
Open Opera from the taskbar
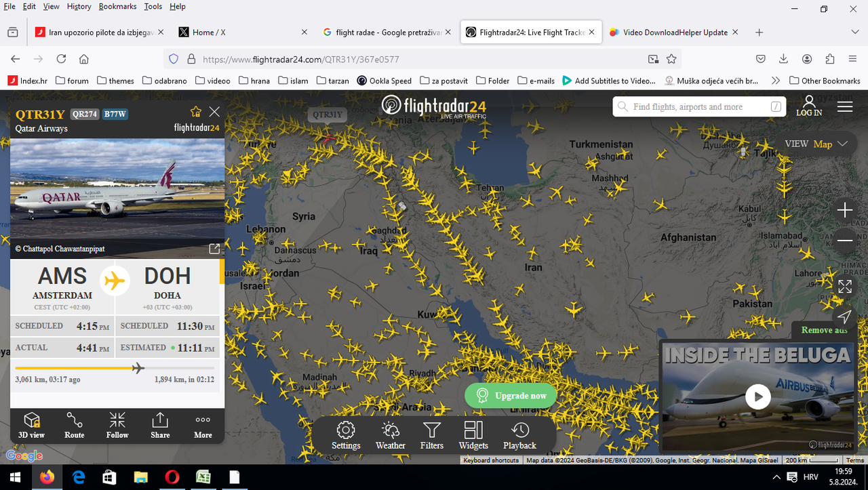172,477
